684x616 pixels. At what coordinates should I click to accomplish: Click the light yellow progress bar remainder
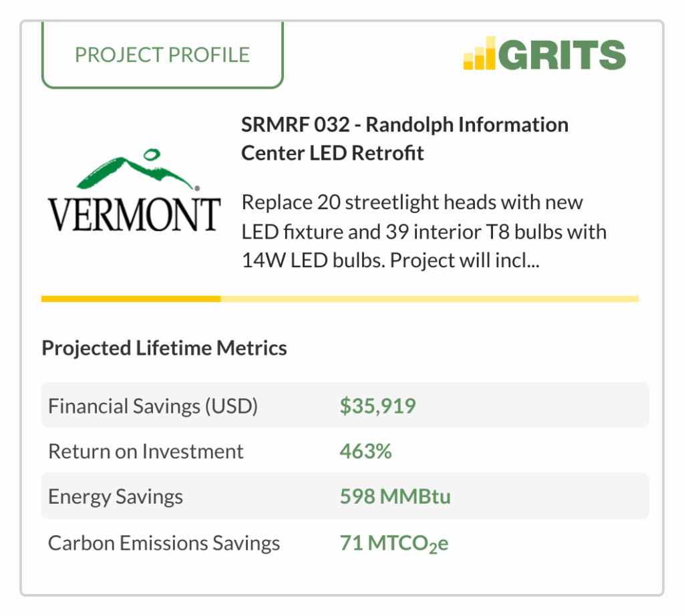(430, 299)
